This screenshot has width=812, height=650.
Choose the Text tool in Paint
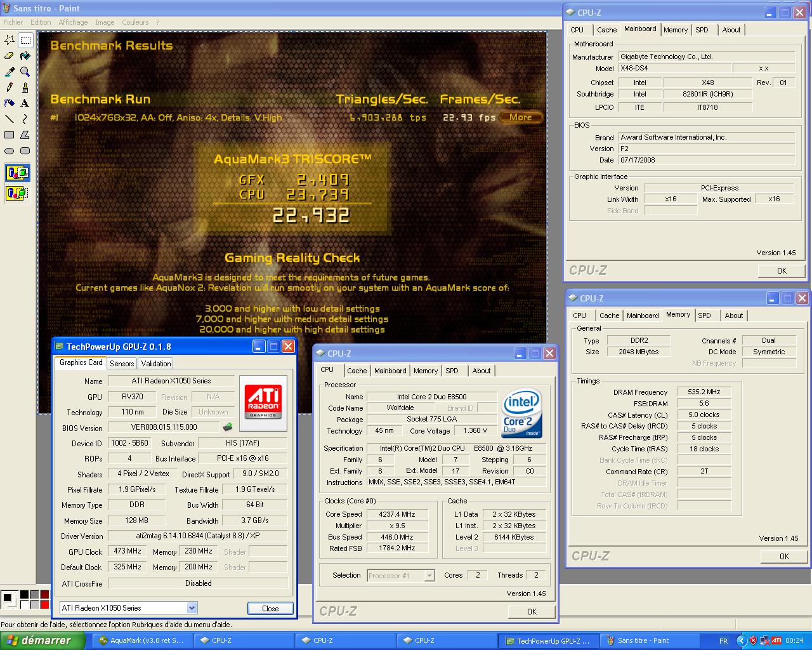[x=25, y=103]
